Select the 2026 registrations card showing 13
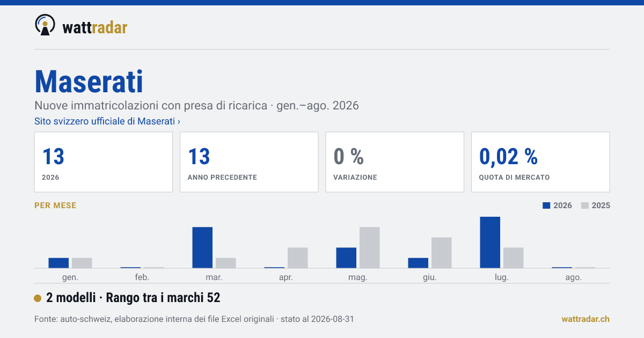This screenshot has height=338, width=644. click(104, 162)
